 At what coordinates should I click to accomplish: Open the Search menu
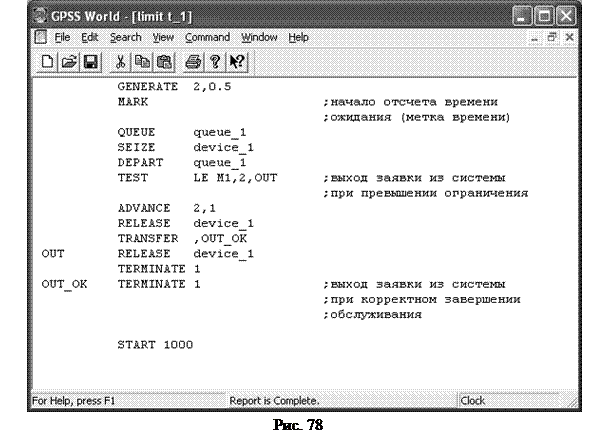tap(125, 37)
